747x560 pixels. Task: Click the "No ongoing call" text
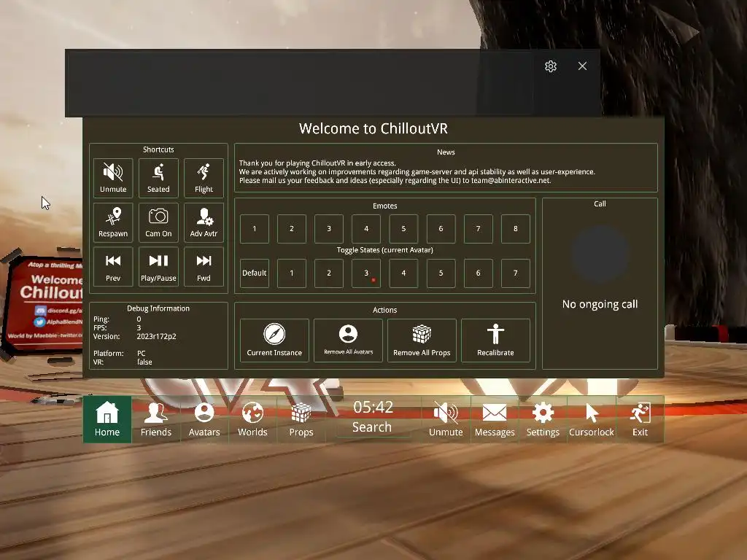click(600, 304)
